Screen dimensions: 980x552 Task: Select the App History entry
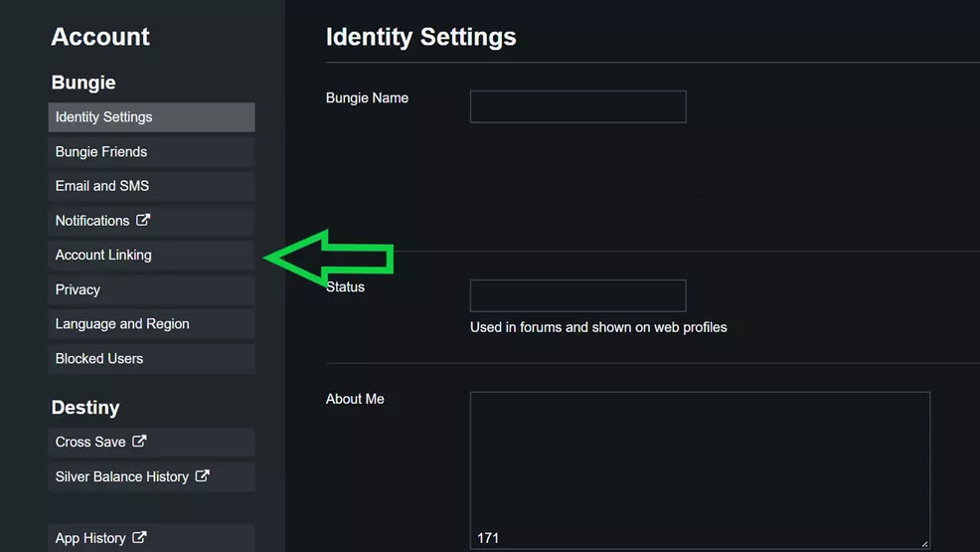[x=90, y=538]
